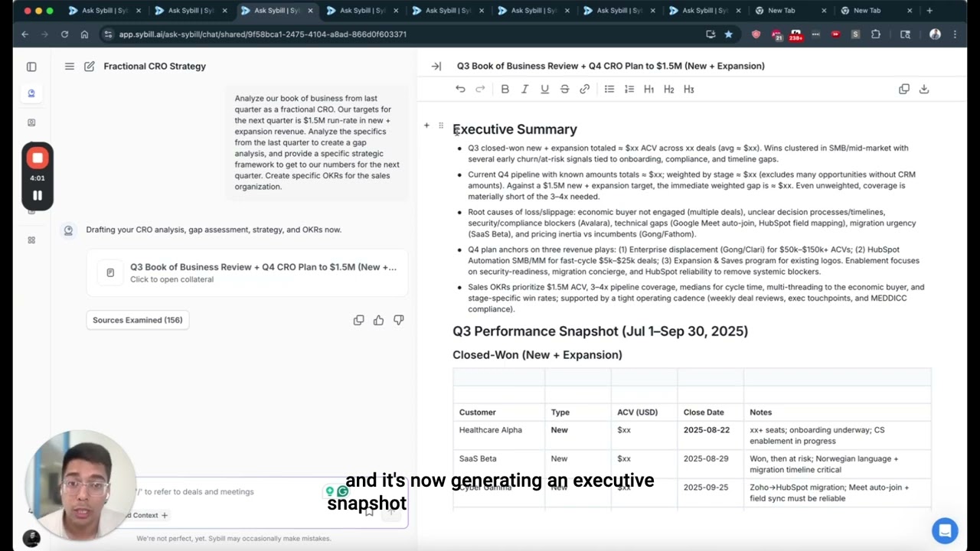
Task: Undo the last edit in document toolbar
Action: click(x=460, y=89)
